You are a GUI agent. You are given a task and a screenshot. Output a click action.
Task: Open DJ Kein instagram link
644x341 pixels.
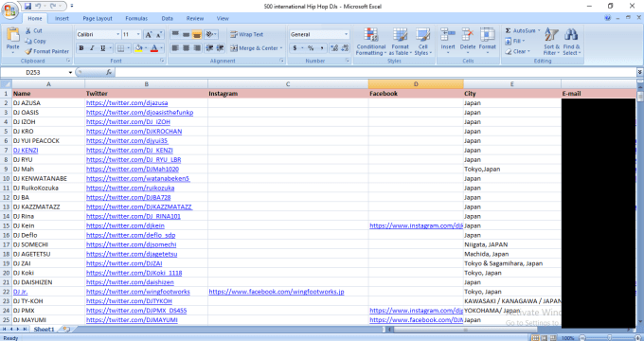416,225
